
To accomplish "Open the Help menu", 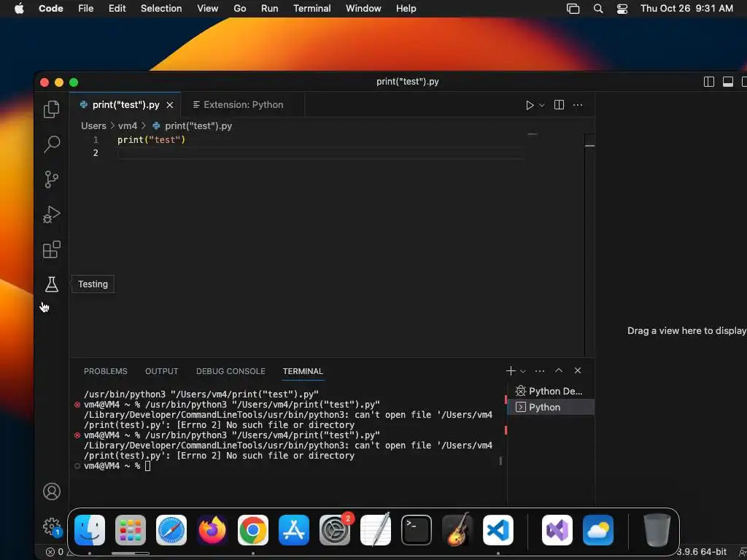I will [406, 9].
